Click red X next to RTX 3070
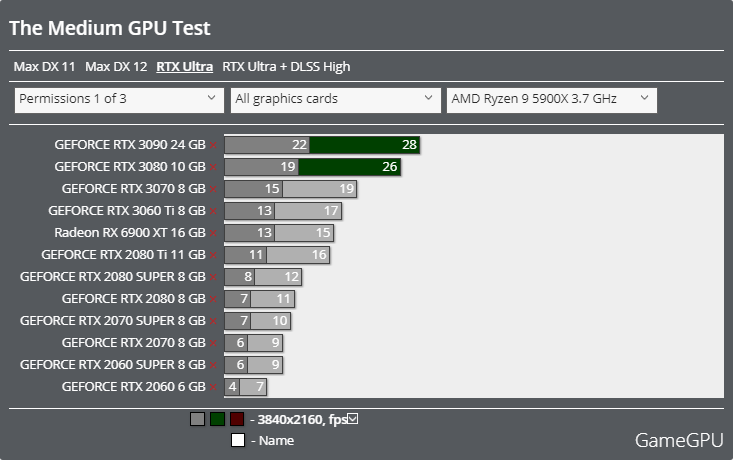Screen dimensions: 733x460 [x=213, y=189]
